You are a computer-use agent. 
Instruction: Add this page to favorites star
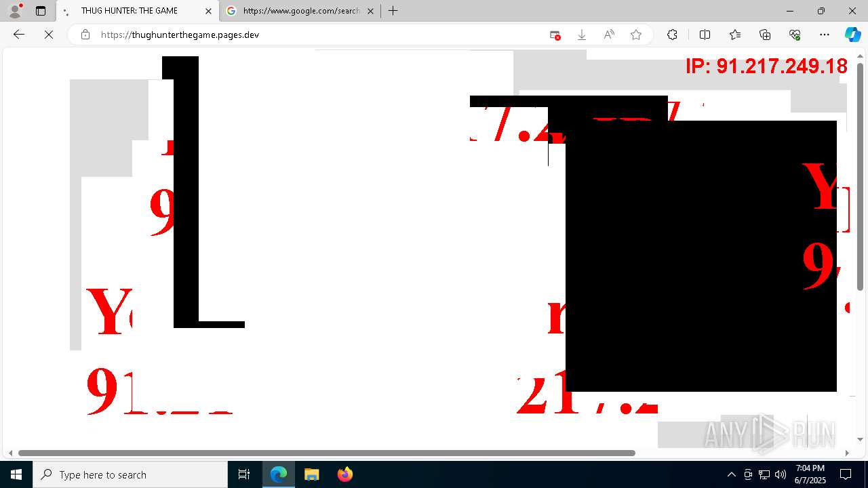[635, 35]
